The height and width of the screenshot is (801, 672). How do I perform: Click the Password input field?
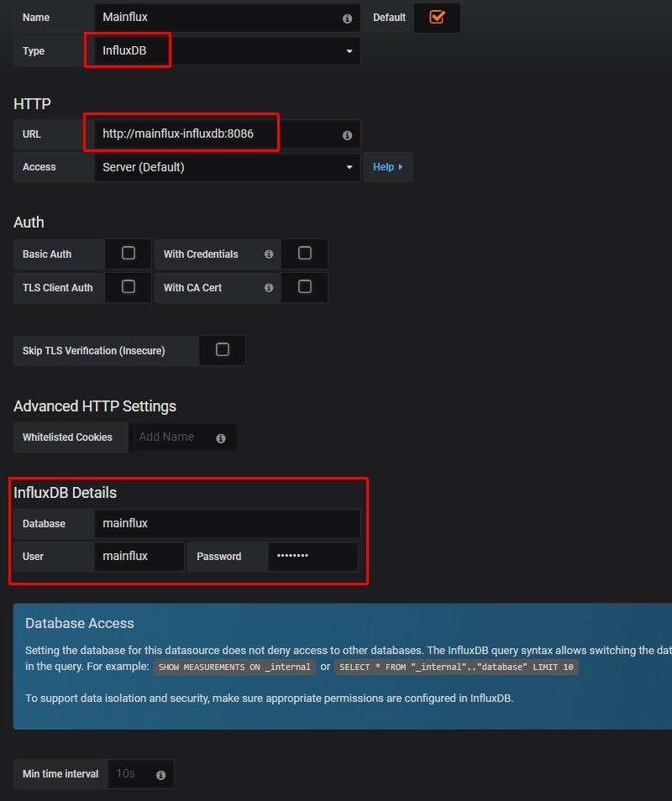pyautogui.click(x=312, y=557)
